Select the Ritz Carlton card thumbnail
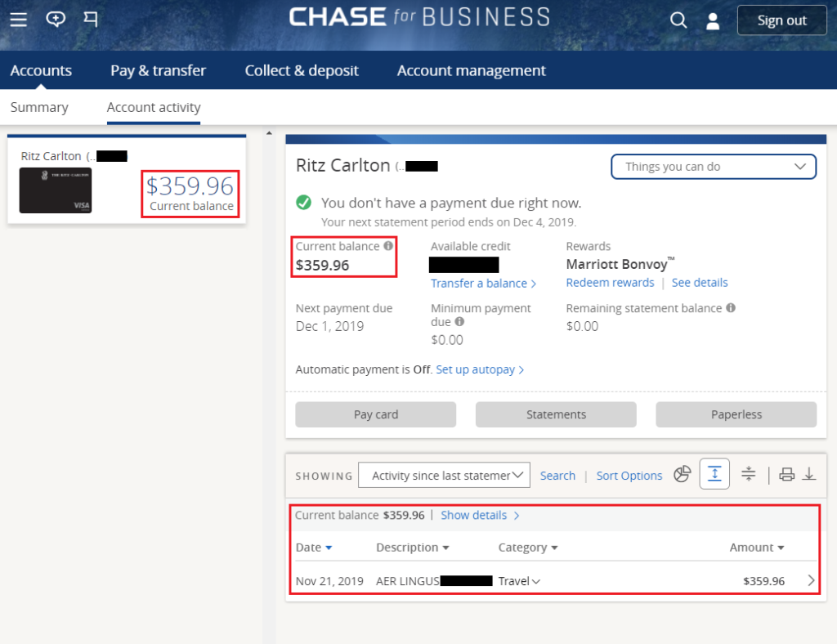 (56, 190)
